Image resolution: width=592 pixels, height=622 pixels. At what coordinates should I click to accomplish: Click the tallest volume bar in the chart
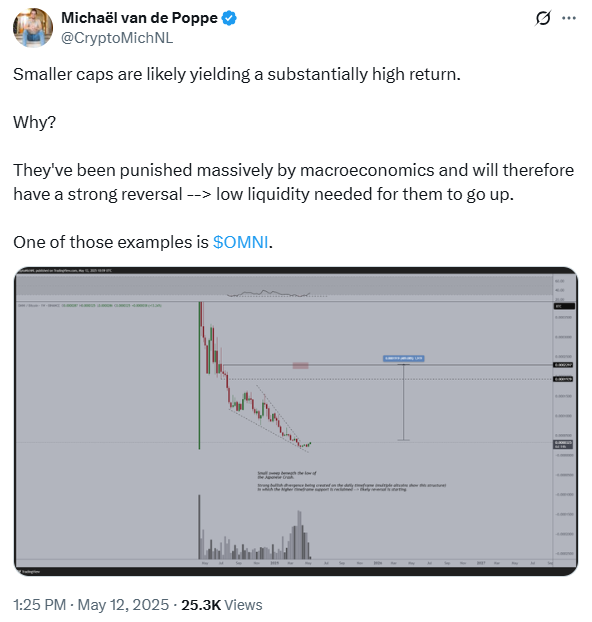(x=299, y=535)
